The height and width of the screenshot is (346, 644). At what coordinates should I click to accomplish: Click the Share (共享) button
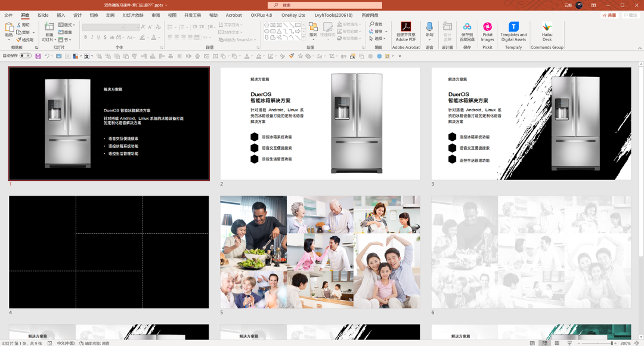[609, 15]
